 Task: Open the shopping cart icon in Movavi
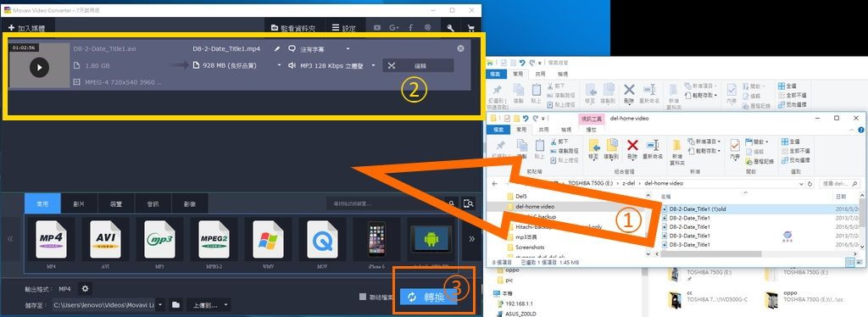coord(471,28)
